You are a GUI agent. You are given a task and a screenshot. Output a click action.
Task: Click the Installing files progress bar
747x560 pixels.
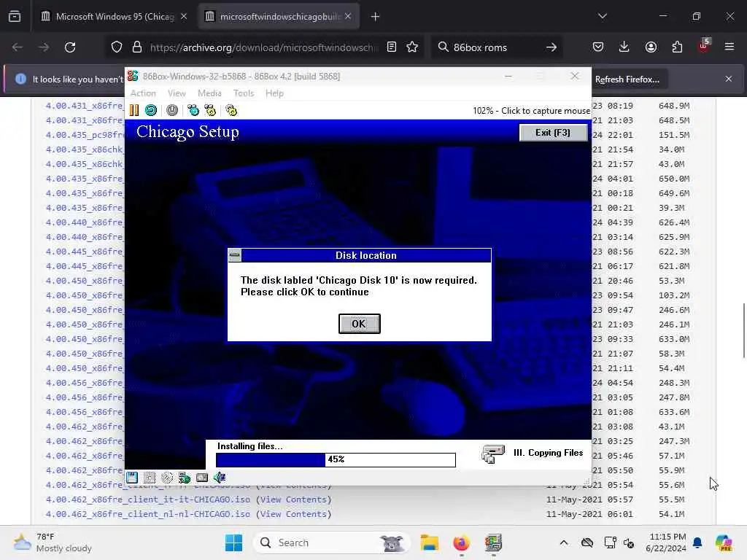tap(336, 459)
